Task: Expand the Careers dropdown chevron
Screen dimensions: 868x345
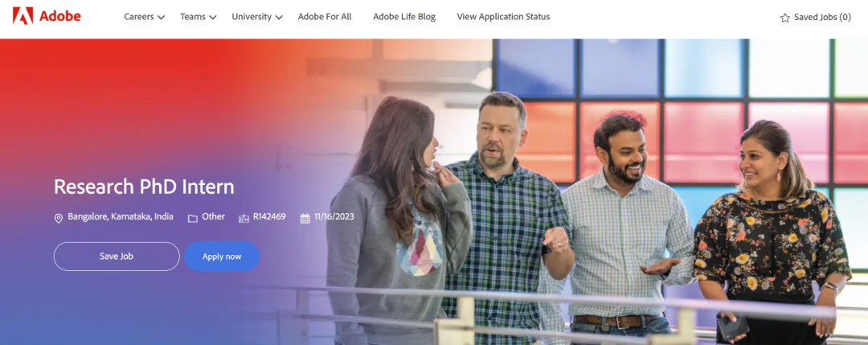Action: coord(161,18)
